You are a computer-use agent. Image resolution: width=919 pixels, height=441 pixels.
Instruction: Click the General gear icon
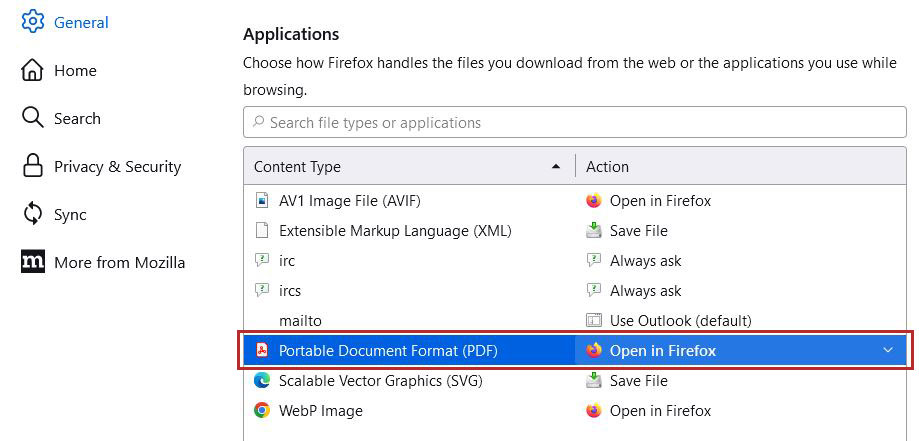33,22
